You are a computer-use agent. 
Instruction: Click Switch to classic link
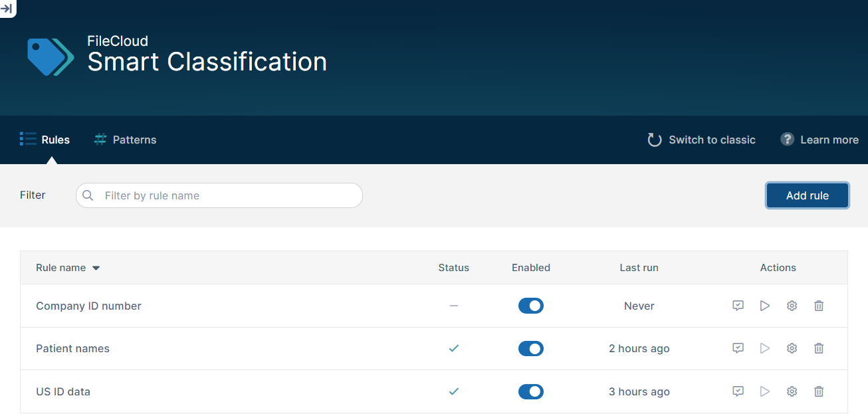(x=702, y=140)
